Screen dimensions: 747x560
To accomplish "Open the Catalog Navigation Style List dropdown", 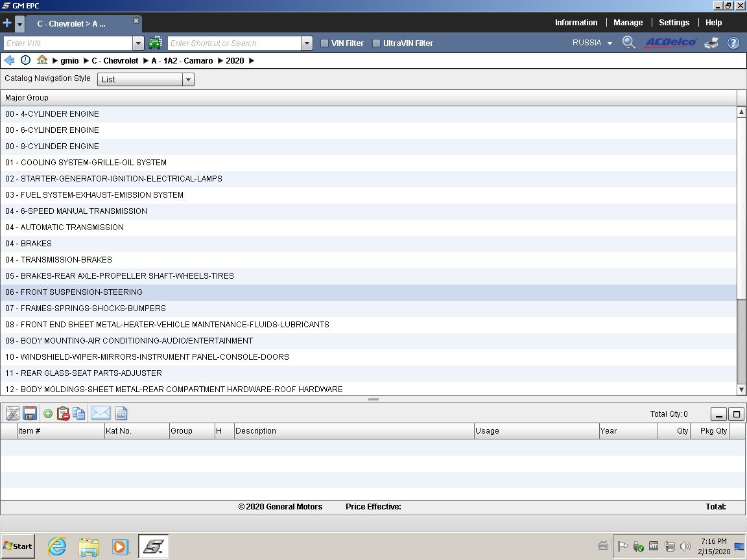I will (x=146, y=80).
